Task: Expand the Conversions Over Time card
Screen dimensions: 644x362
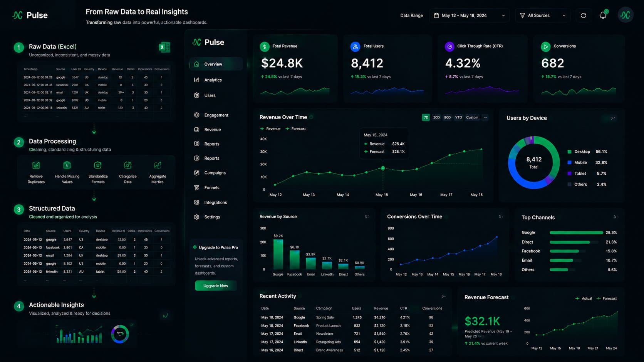Action: click(x=501, y=217)
